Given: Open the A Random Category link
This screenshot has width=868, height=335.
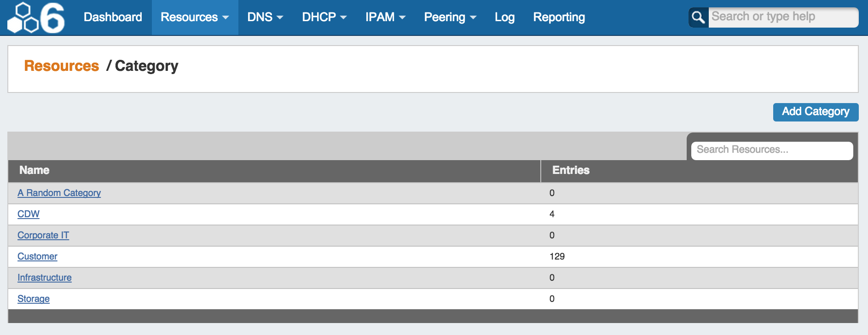Looking at the screenshot, I should (x=59, y=193).
